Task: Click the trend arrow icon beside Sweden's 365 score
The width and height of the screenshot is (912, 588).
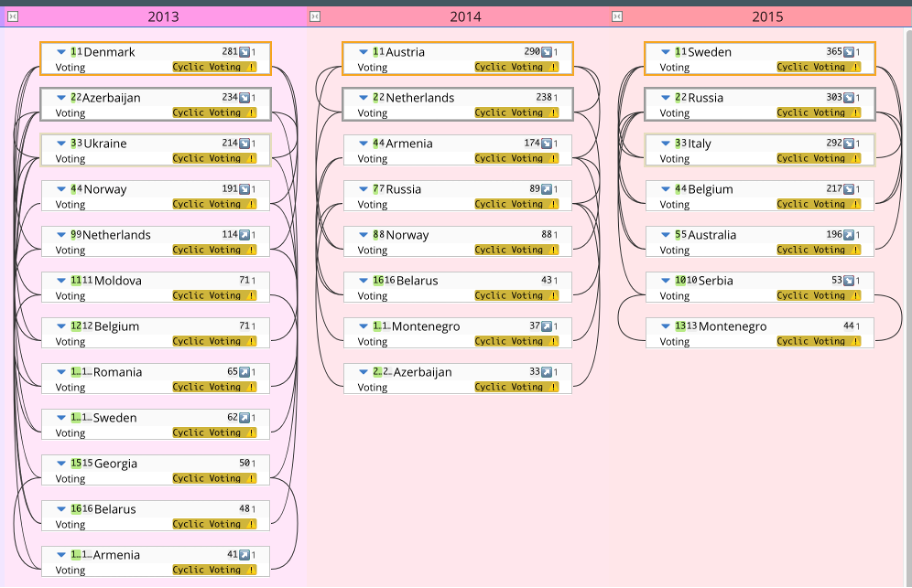Action: point(849,52)
